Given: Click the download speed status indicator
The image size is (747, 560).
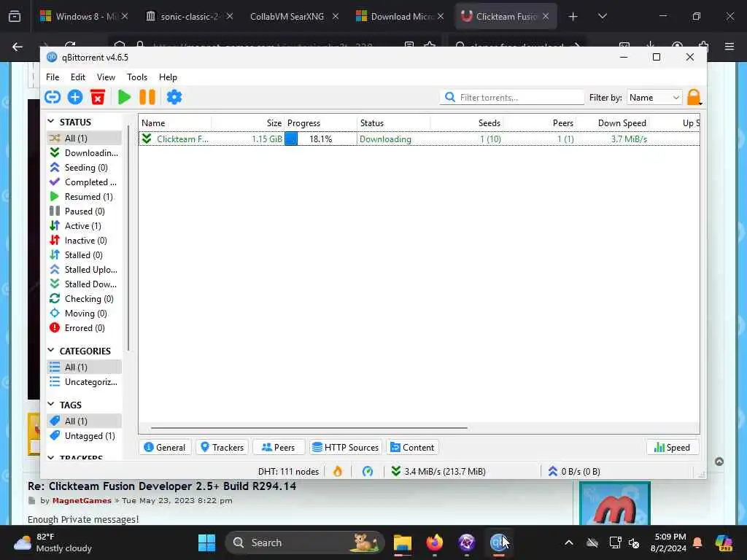Looking at the screenshot, I should click(x=438, y=472).
